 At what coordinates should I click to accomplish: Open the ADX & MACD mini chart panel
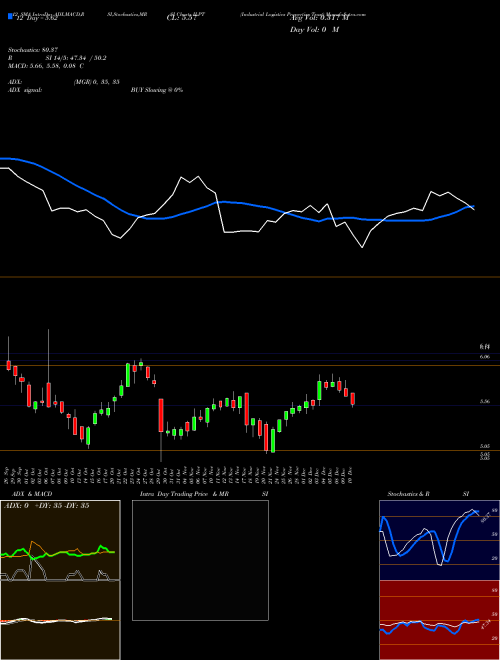click(60, 580)
